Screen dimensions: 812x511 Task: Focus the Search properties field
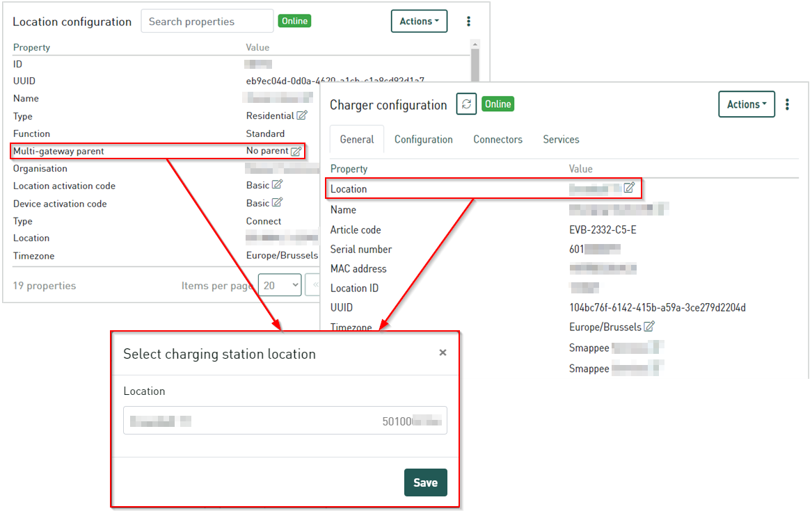[x=207, y=22]
